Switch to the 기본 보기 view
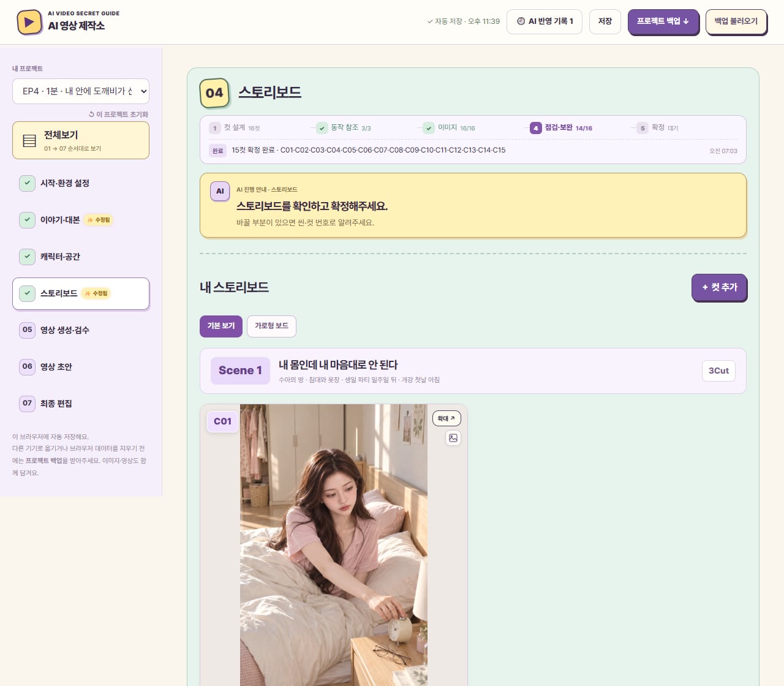 [x=221, y=326]
